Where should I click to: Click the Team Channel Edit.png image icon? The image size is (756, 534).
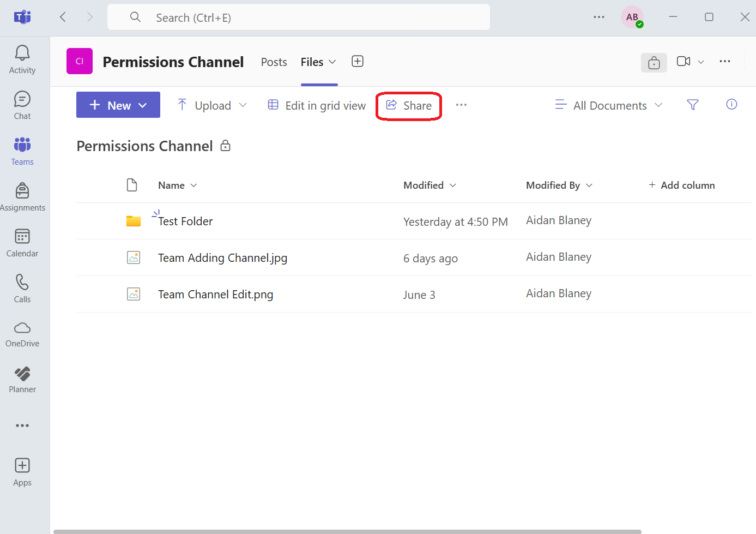134,294
